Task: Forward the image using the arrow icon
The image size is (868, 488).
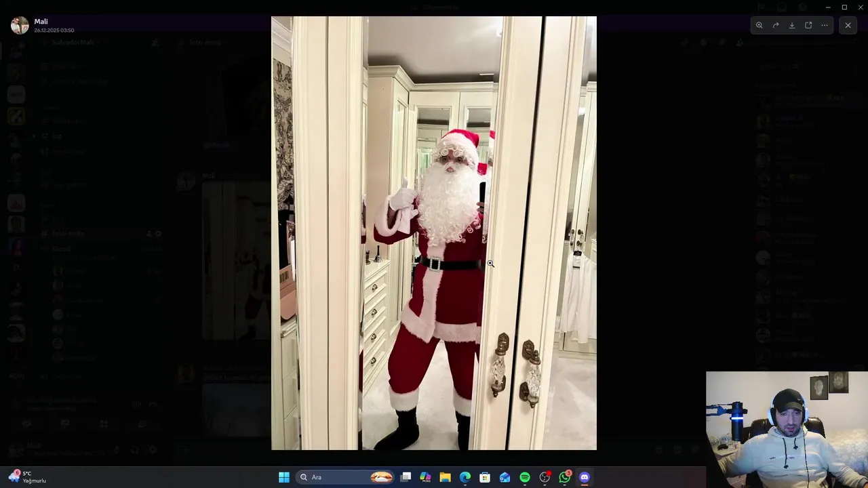Action: (776, 25)
